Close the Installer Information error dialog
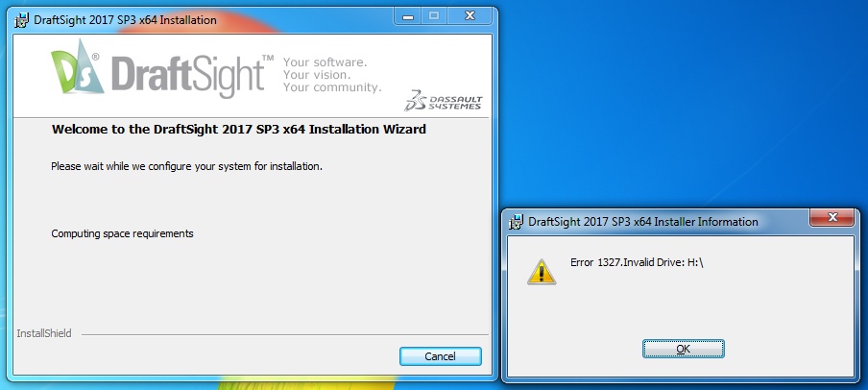Viewport: 868px width, 390px height. pyautogui.click(x=832, y=218)
